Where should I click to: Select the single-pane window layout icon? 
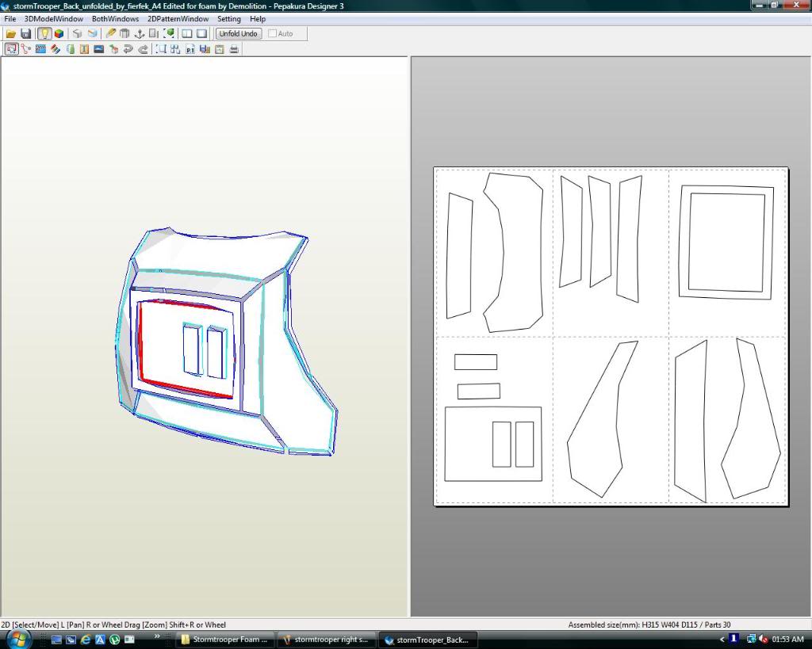click(202, 33)
